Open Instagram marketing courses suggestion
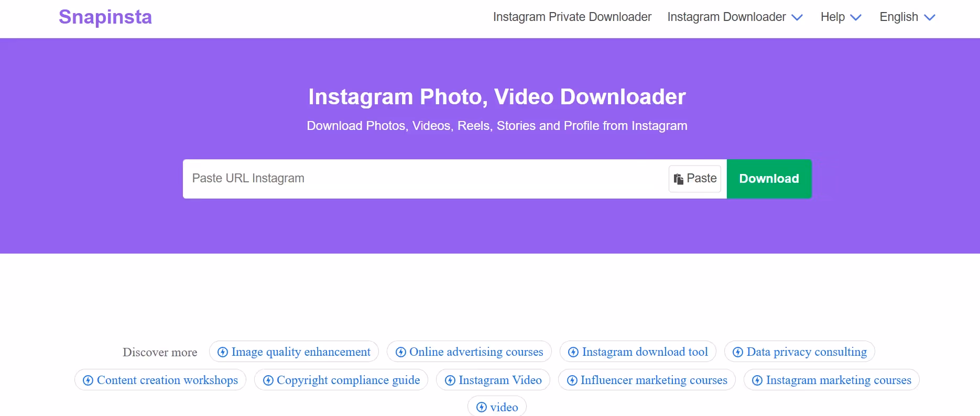Viewport: 980px width, 416px height. click(x=832, y=380)
